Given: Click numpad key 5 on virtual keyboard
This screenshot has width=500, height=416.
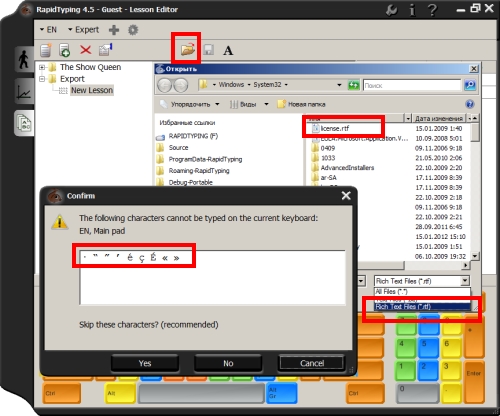Looking at the screenshot, I should 428,348.
